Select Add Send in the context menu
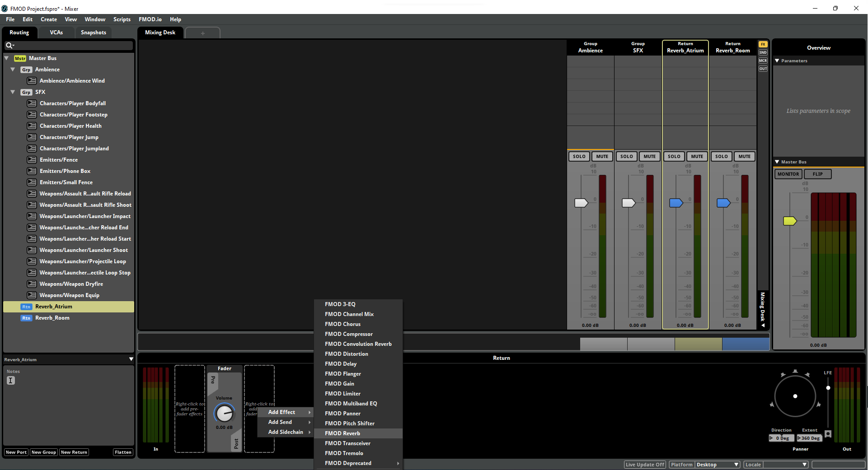The image size is (868, 470). pos(285,422)
